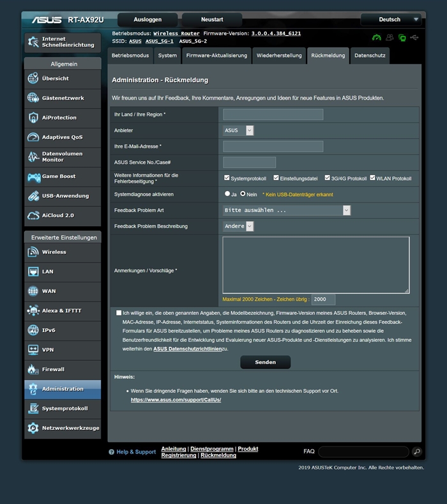Open the Adaptives QoS gauge icon
Screen dimensions: 447x504
pos(33,137)
